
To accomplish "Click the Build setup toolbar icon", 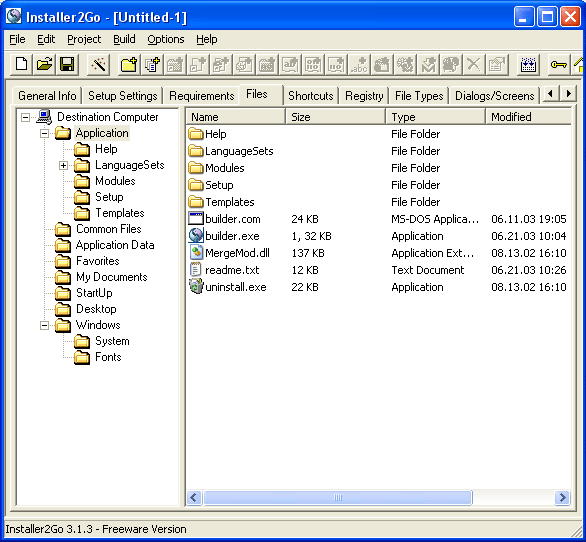I will coord(528,65).
